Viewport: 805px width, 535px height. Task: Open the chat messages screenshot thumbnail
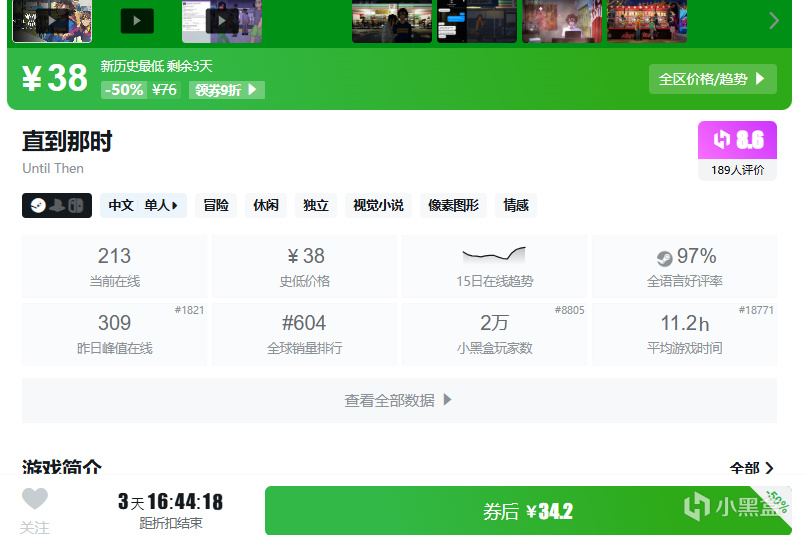(x=477, y=21)
